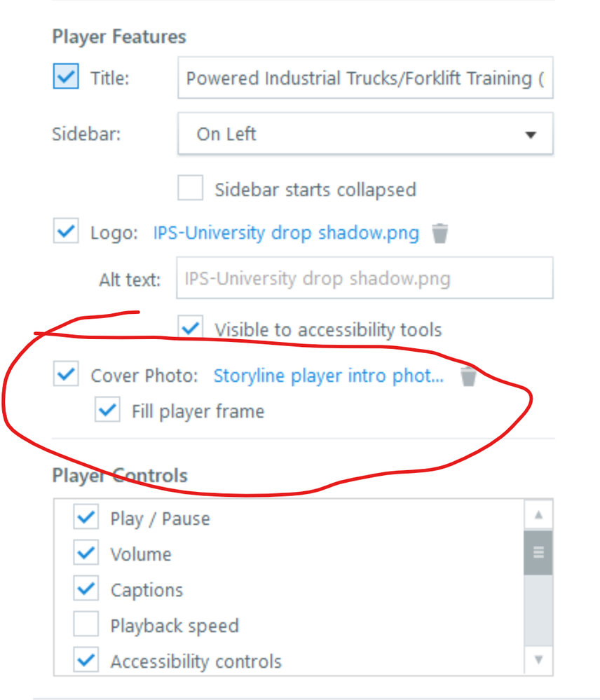The image size is (600, 700).
Task: Open IPS-University drop shadow.png logo link
Action: (286, 233)
